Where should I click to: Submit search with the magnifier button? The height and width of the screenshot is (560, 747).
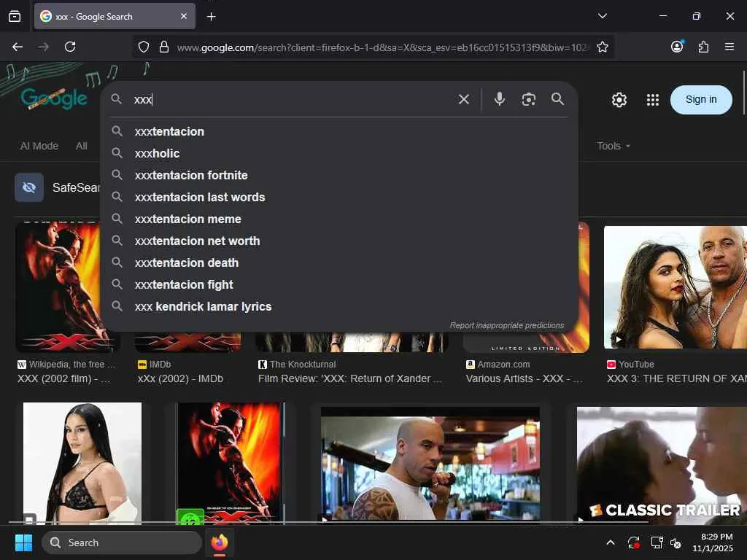click(557, 99)
